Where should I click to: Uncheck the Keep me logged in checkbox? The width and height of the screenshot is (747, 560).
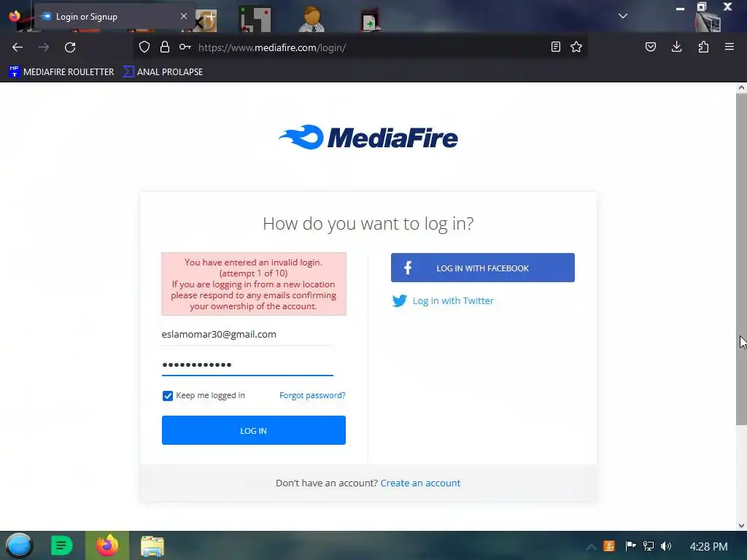(x=168, y=396)
